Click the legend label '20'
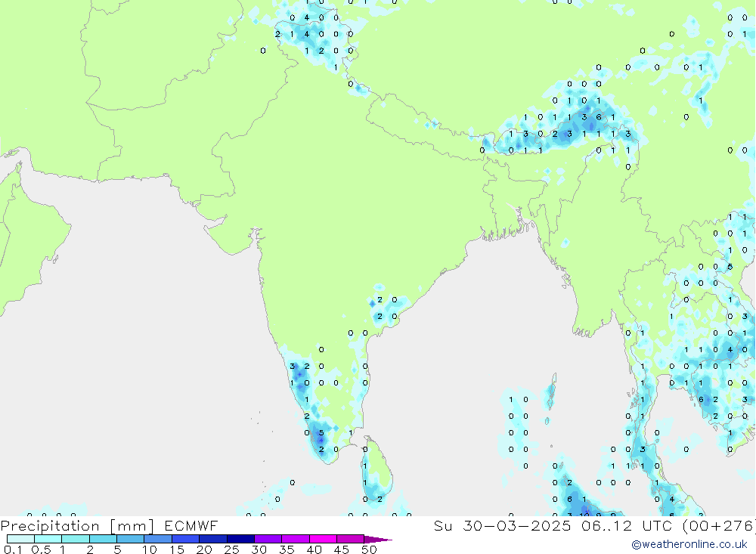Image resolution: width=756 pixels, height=554 pixels. pyautogui.click(x=204, y=549)
